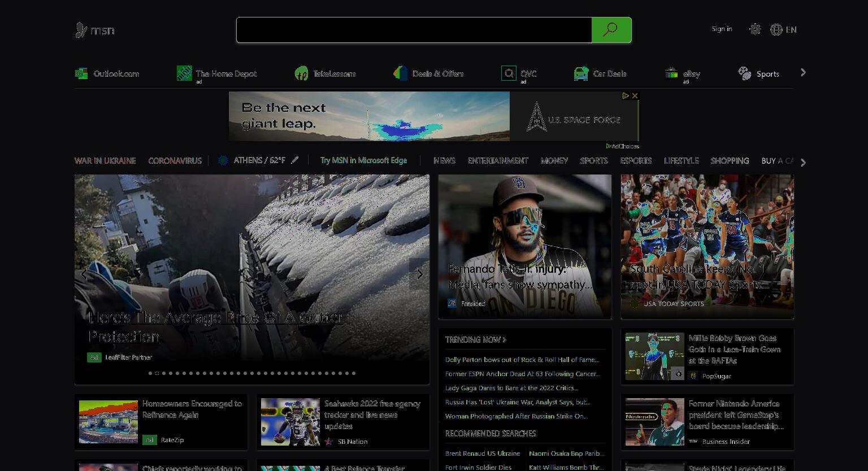Open Millie Bobby Brown BAFTAs thumbnail
Screen dimensions: 868x471
pyautogui.click(x=655, y=356)
